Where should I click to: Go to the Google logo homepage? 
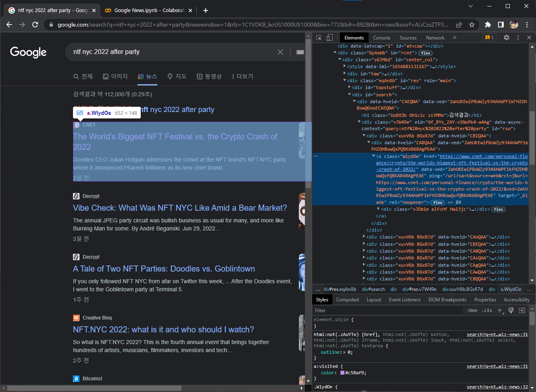[28, 52]
